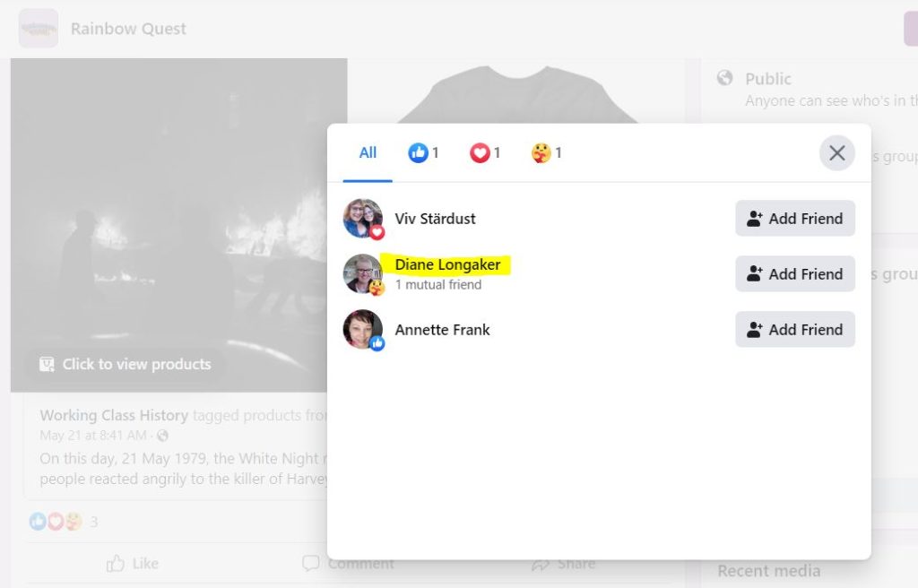The width and height of the screenshot is (918, 588).
Task: Add Annette Frank as a friend
Action: click(x=795, y=330)
